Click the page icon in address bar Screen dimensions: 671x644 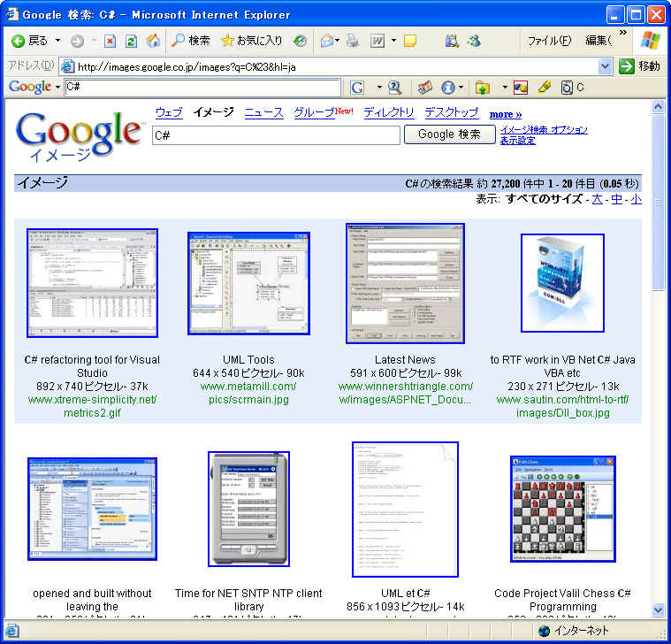(x=67, y=66)
